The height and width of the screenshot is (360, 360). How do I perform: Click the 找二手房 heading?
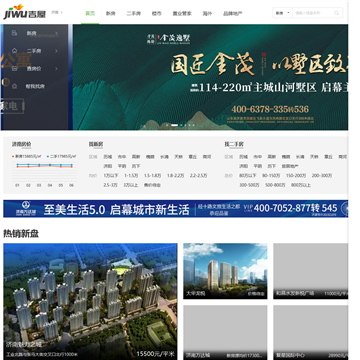pos(234,144)
